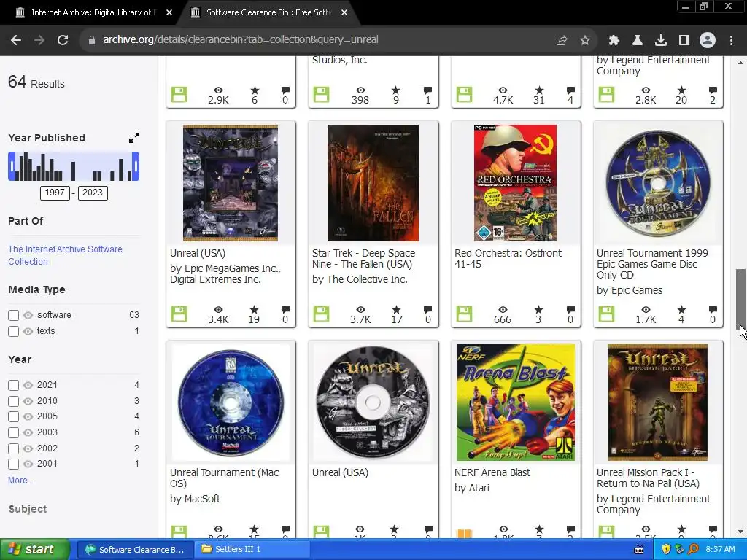The height and width of the screenshot is (560, 747).
Task: Toggle the eye icon beside texts
Action: (28, 331)
